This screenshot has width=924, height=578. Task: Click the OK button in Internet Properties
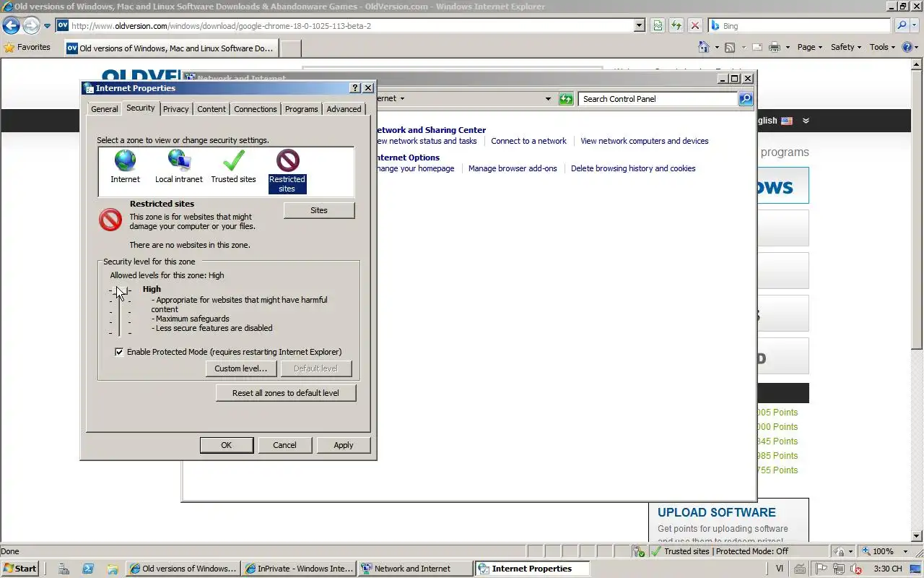click(x=227, y=445)
